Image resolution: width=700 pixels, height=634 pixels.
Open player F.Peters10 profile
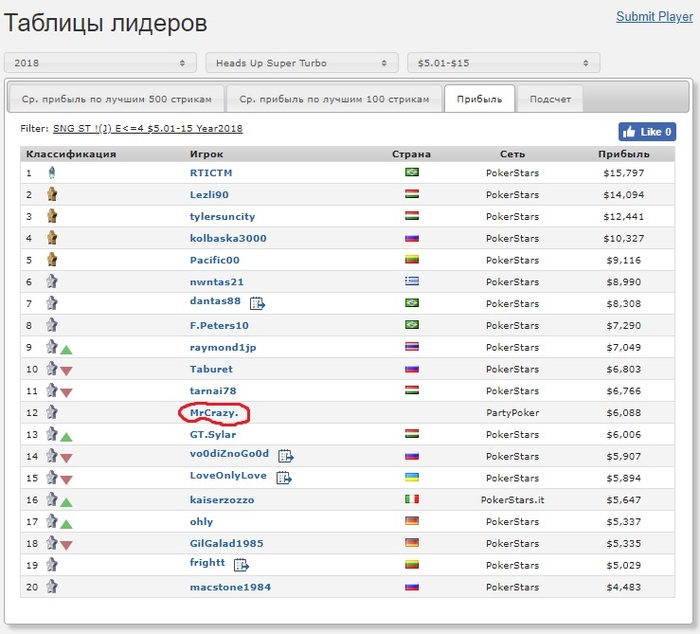219,325
